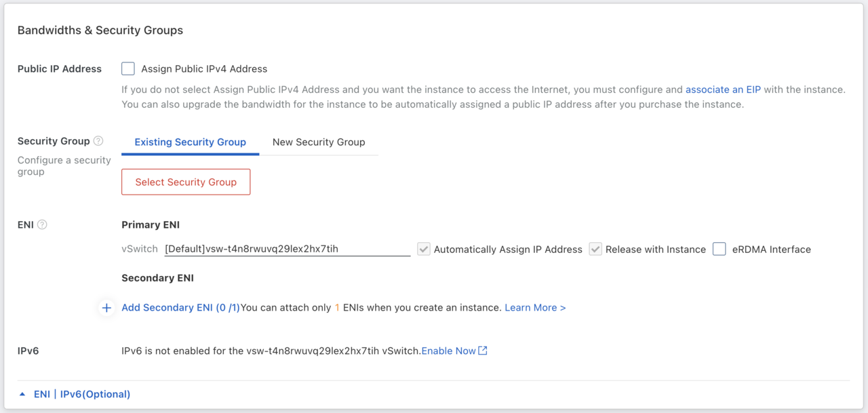This screenshot has height=413, width=868.
Task: Click the Enable Now link text
Action: [x=448, y=351]
